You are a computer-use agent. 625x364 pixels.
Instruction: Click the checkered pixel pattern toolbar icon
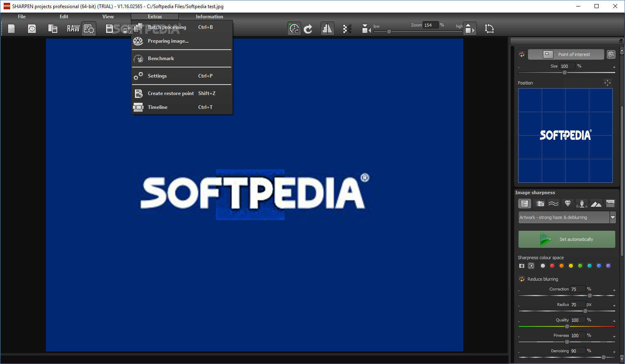[347, 28]
